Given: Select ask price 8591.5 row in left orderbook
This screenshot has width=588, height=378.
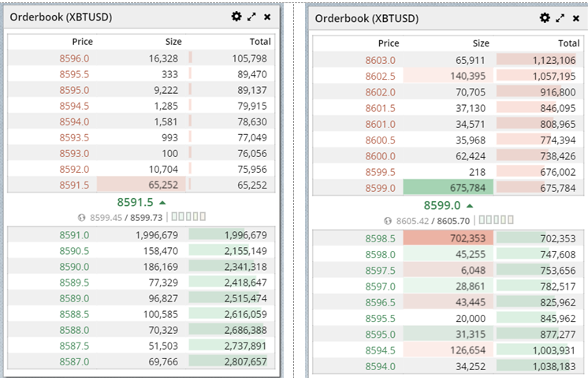Looking at the screenshot, I should pyautogui.click(x=141, y=185).
